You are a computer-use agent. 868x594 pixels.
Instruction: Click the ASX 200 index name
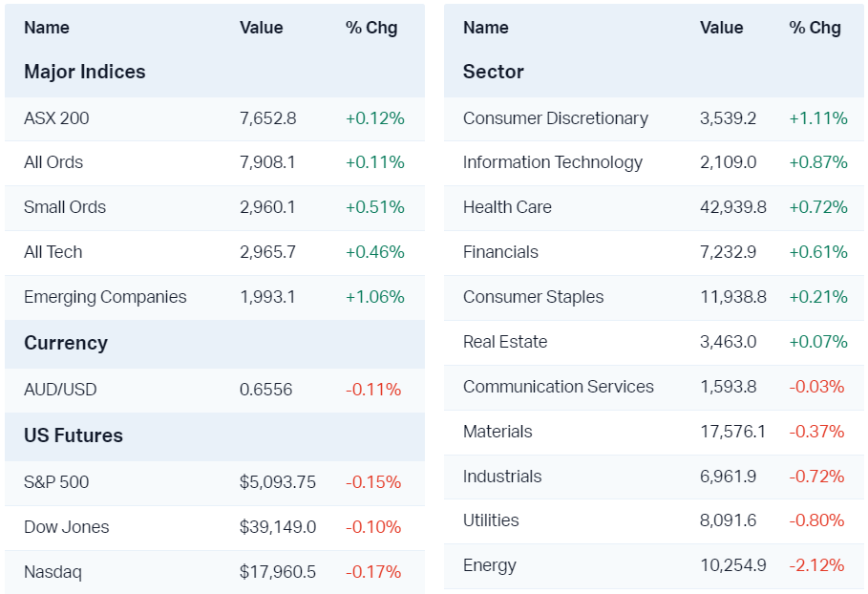tap(56, 118)
